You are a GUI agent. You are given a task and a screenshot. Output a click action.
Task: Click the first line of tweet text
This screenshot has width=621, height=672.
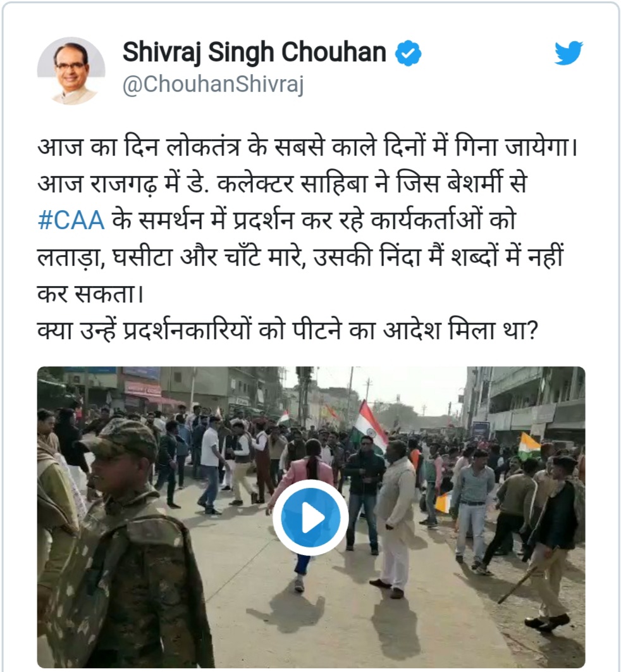307,147
